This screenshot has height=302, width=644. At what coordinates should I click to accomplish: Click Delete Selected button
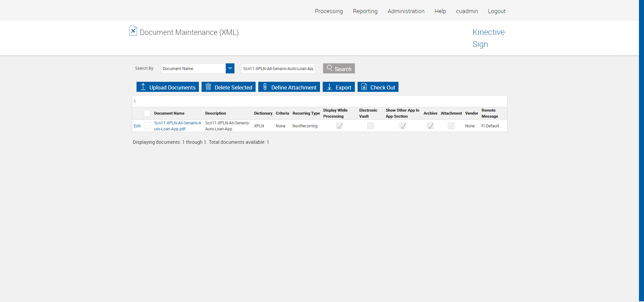click(x=228, y=87)
